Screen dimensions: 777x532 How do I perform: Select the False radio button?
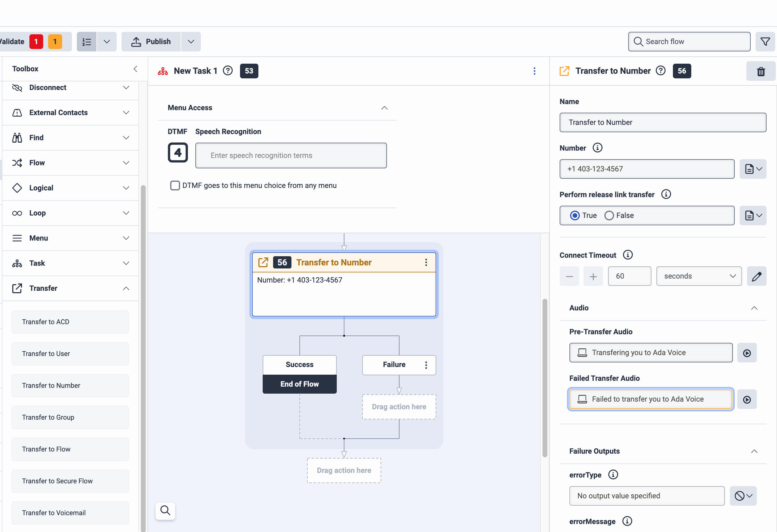[x=609, y=216]
